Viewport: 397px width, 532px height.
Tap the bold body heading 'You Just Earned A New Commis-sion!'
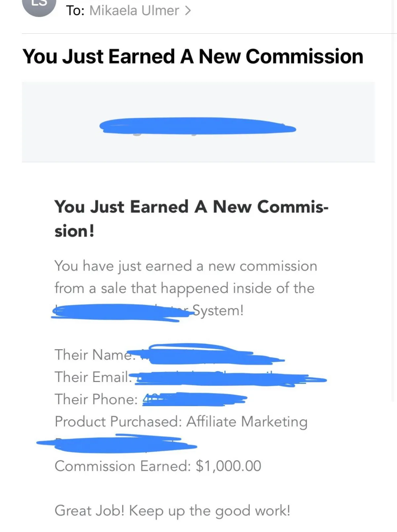[x=191, y=218]
